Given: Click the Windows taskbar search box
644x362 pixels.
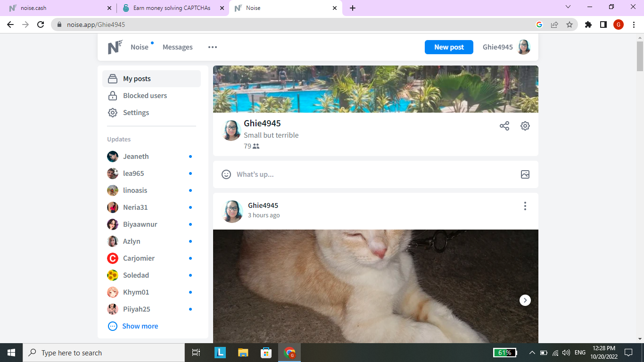Looking at the screenshot, I should coord(104,353).
